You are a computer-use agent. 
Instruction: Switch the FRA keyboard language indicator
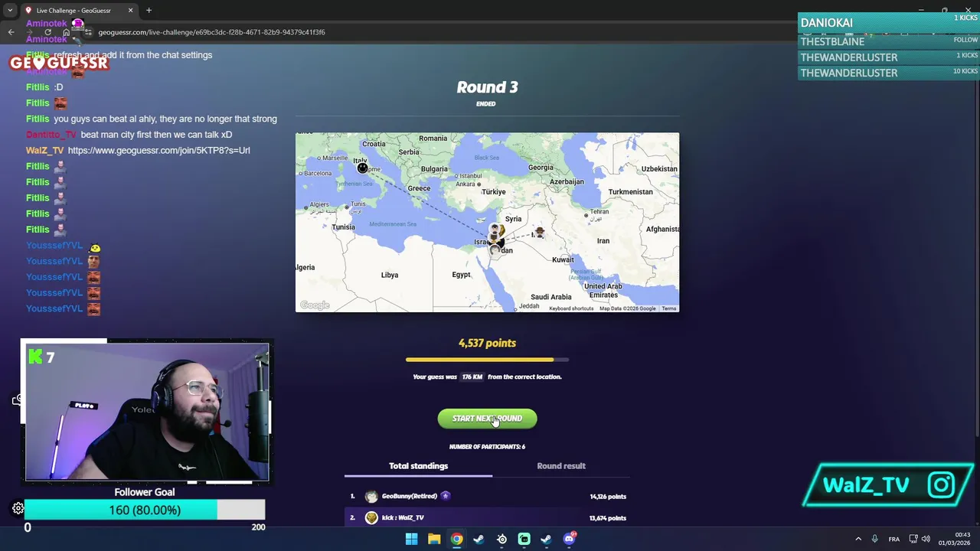pyautogui.click(x=893, y=539)
